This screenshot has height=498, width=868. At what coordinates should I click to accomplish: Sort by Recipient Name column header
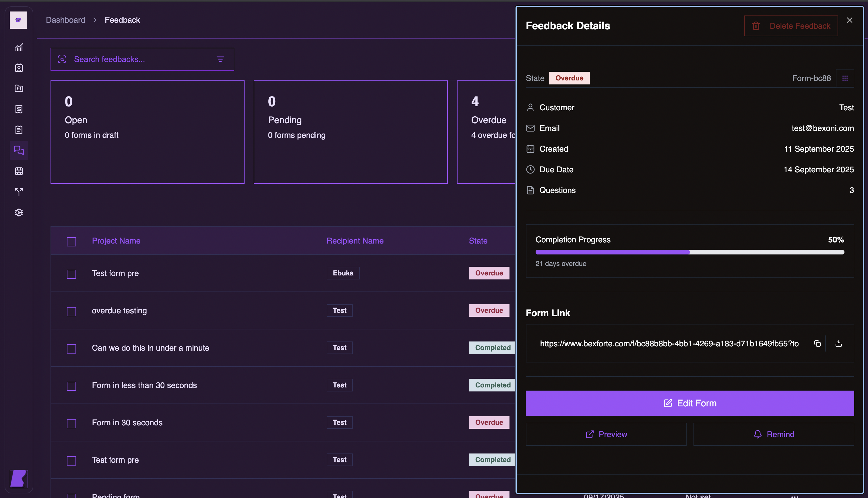pyautogui.click(x=355, y=241)
